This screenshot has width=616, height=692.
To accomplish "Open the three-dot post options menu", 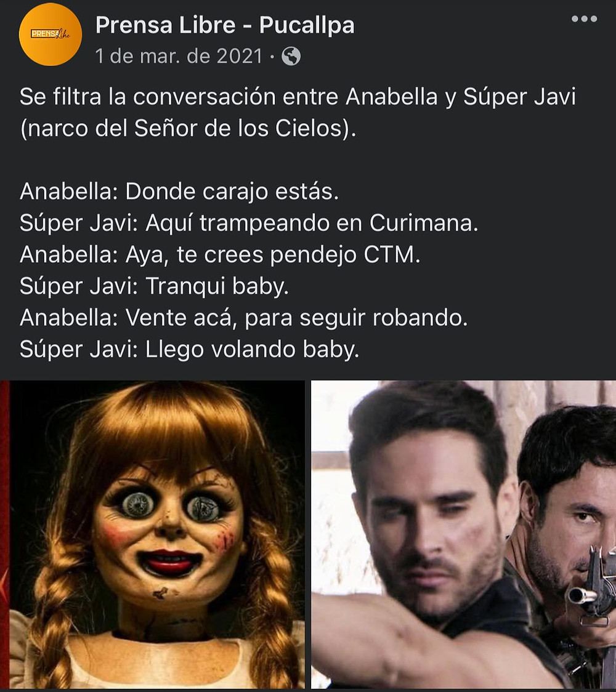I will click(584, 18).
